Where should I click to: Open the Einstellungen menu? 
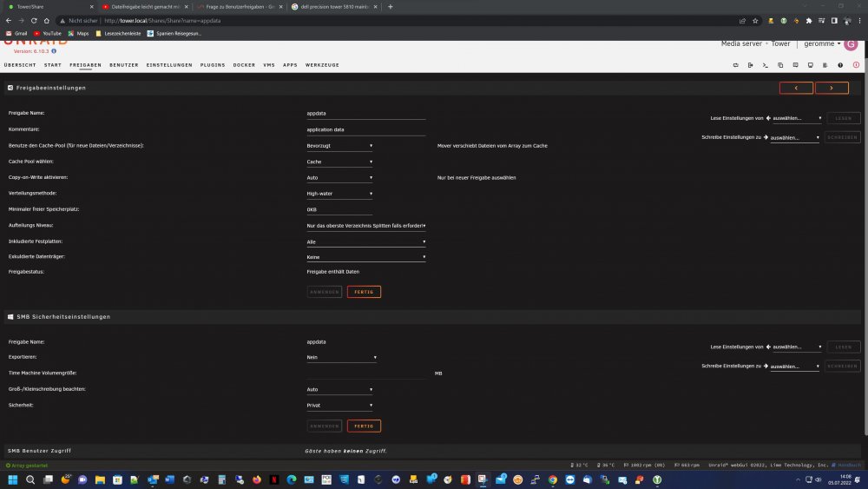[x=169, y=65]
